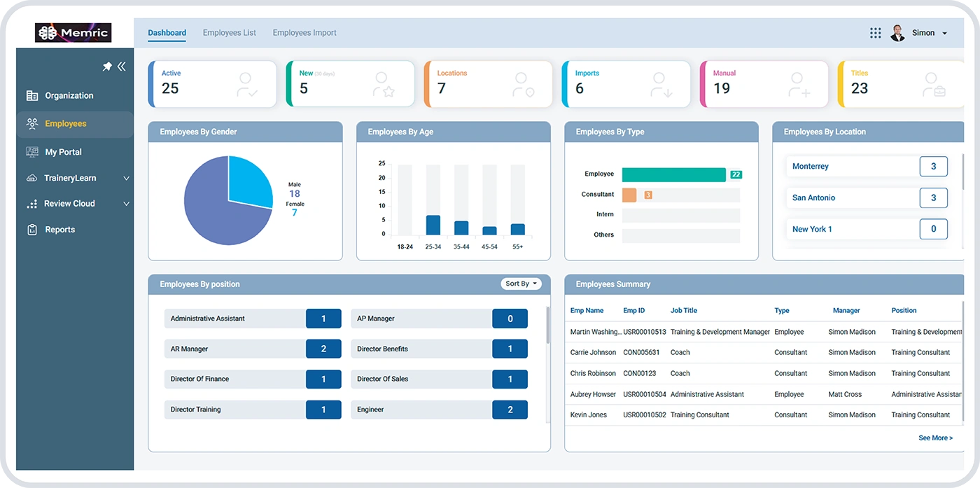Open the apps grid icon near Simon
This screenshot has width=980, height=488.
pos(875,32)
